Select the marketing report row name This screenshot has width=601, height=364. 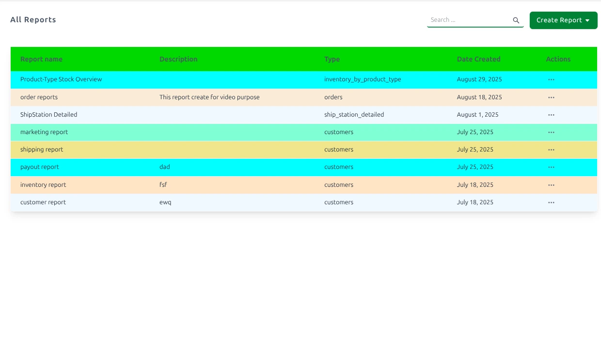click(x=44, y=132)
